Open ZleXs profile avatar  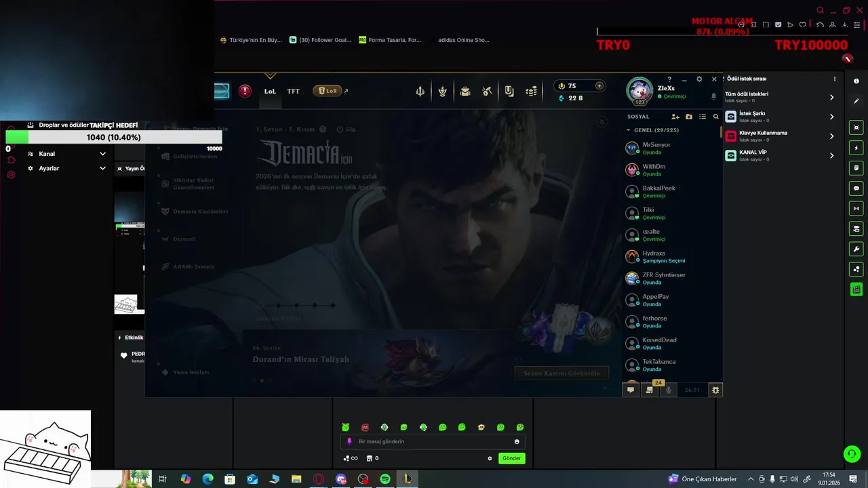point(639,90)
